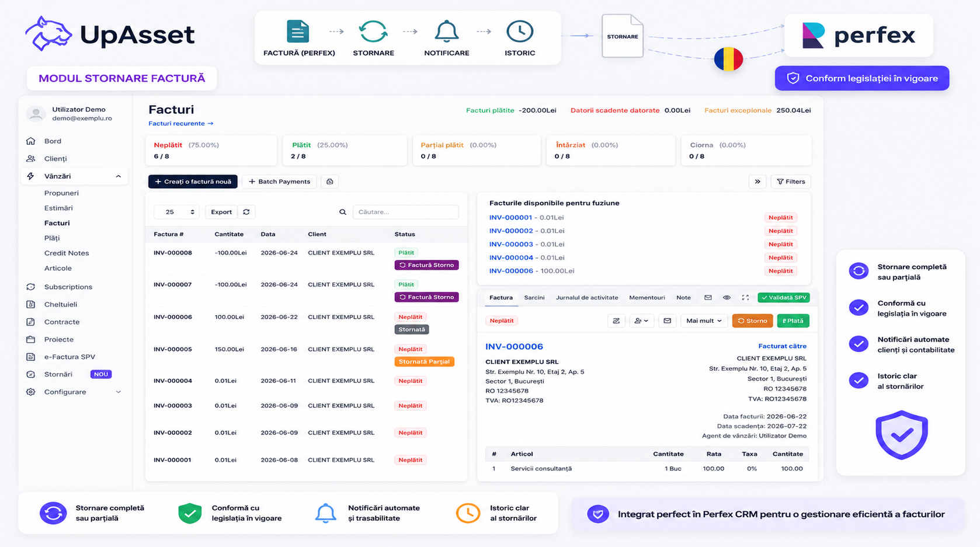Click Creați o factură nouă button
Viewport: 980px width, 547px height.
(193, 182)
